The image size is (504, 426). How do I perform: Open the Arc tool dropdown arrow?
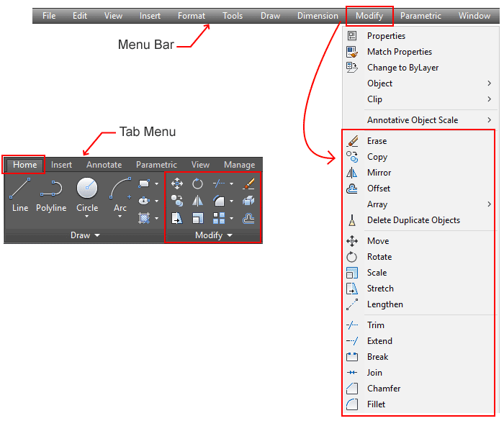tap(120, 217)
